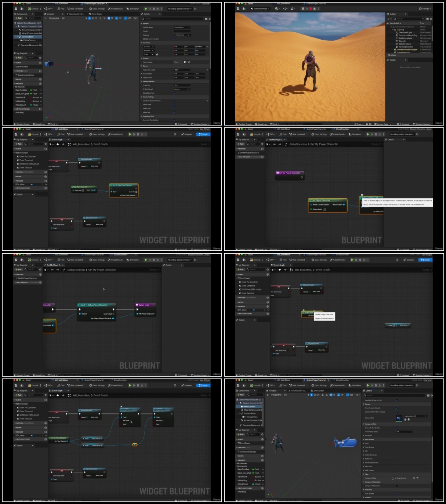
Task: Browse for Parent Socket using its folder icon
Action: pyautogui.click(x=185, y=62)
